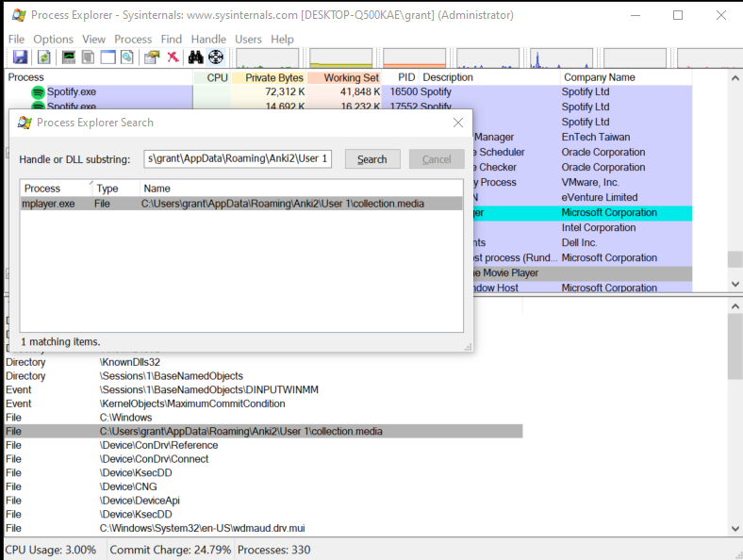Open the Users menu

coord(248,40)
